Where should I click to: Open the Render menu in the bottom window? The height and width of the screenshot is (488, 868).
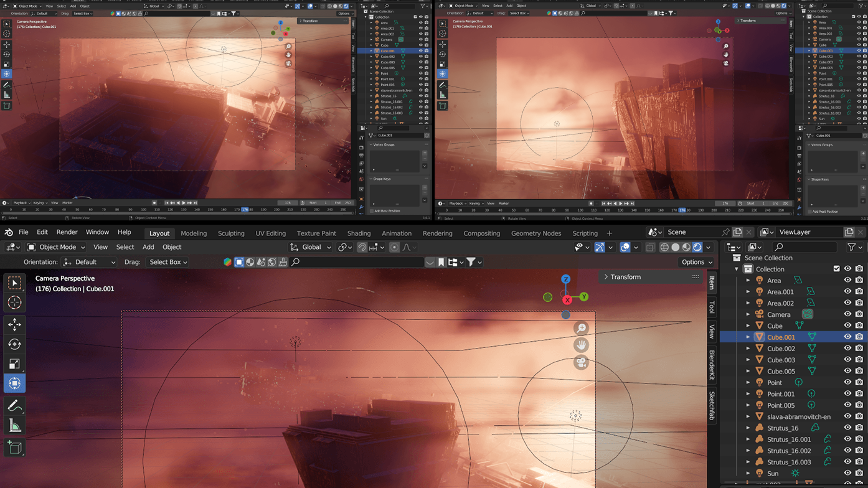pyautogui.click(x=67, y=232)
